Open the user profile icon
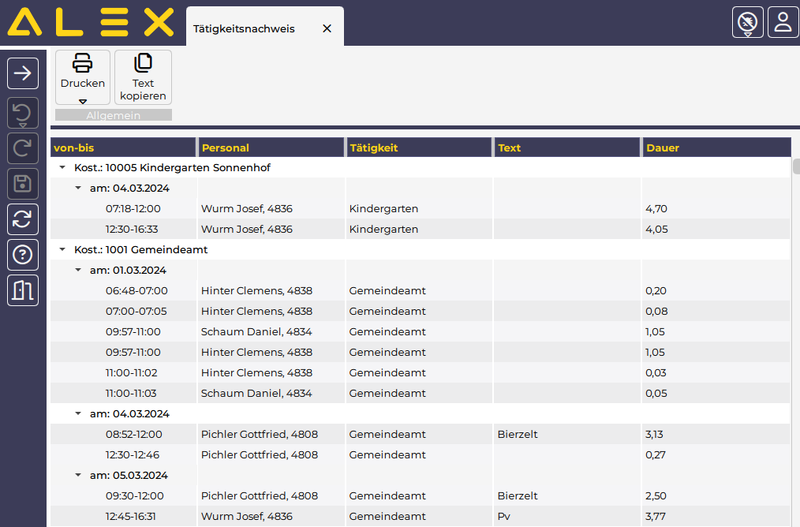This screenshot has width=800, height=527. (782, 23)
